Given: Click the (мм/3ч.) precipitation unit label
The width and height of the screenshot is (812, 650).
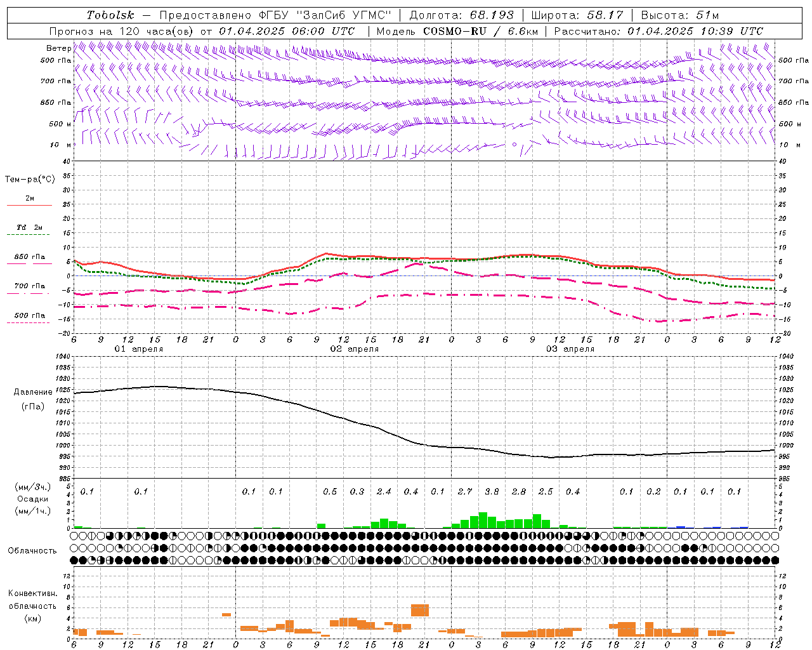Looking at the screenshot, I should 33,487.
